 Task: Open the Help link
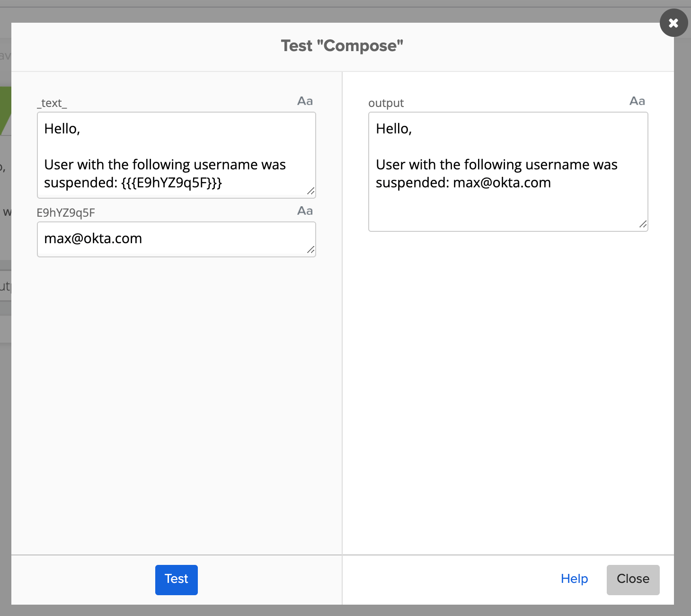(x=574, y=579)
